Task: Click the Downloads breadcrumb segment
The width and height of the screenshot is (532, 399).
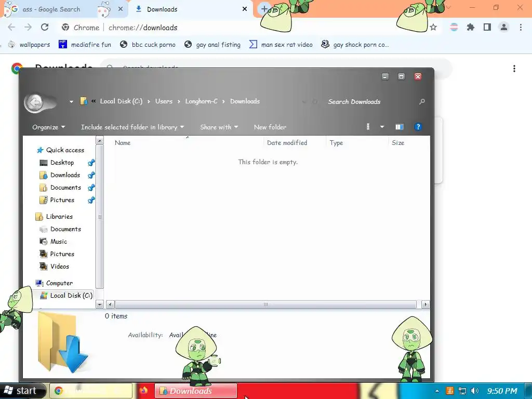Action: [245, 101]
